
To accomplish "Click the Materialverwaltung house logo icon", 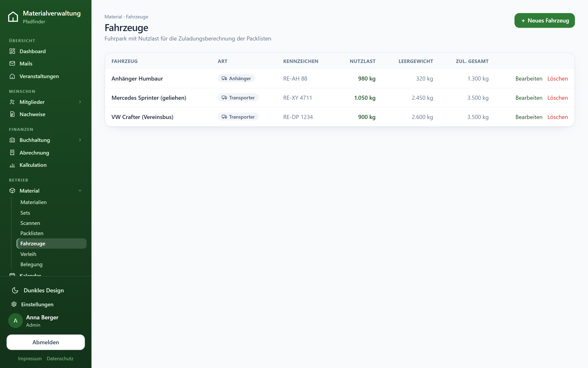I will [x=13, y=17].
